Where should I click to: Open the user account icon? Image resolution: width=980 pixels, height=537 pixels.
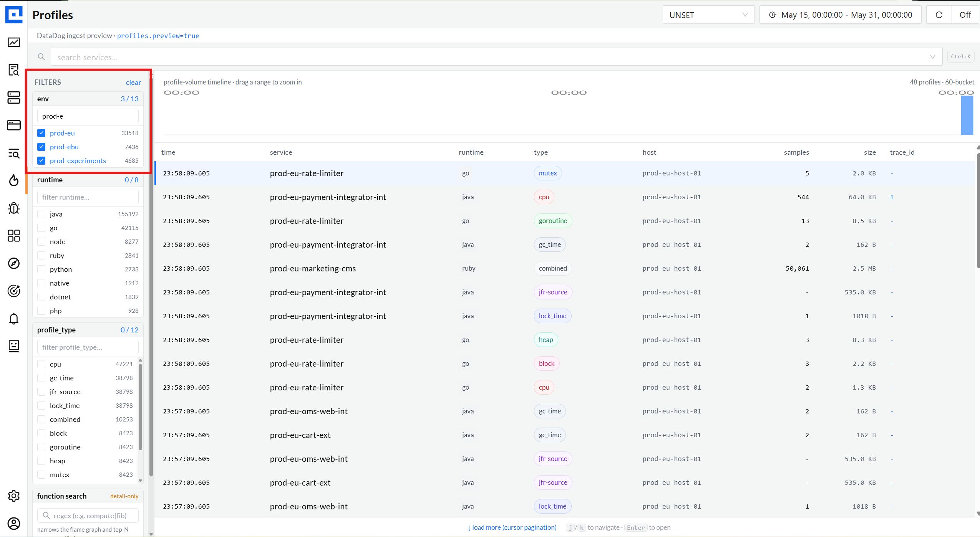click(14, 524)
